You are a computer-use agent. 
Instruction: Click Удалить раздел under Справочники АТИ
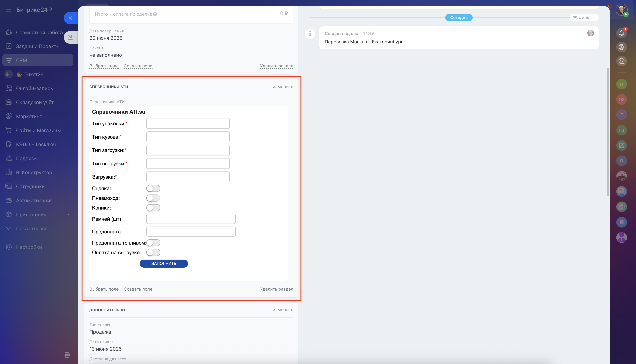click(x=276, y=289)
